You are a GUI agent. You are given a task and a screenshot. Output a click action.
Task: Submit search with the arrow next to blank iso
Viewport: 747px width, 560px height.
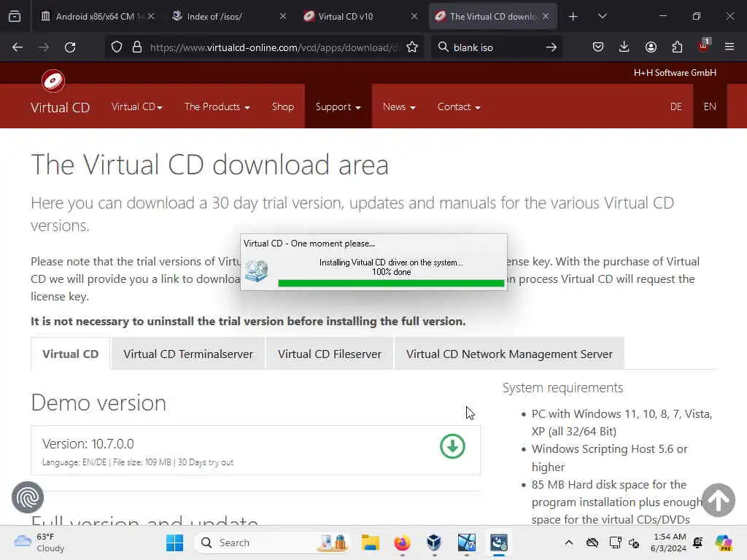pos(551,47)
